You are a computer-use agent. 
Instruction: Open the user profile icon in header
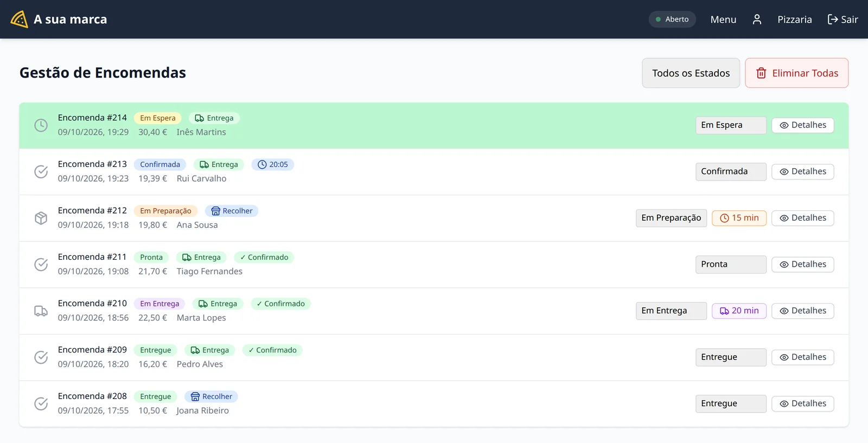pos(757,20)
